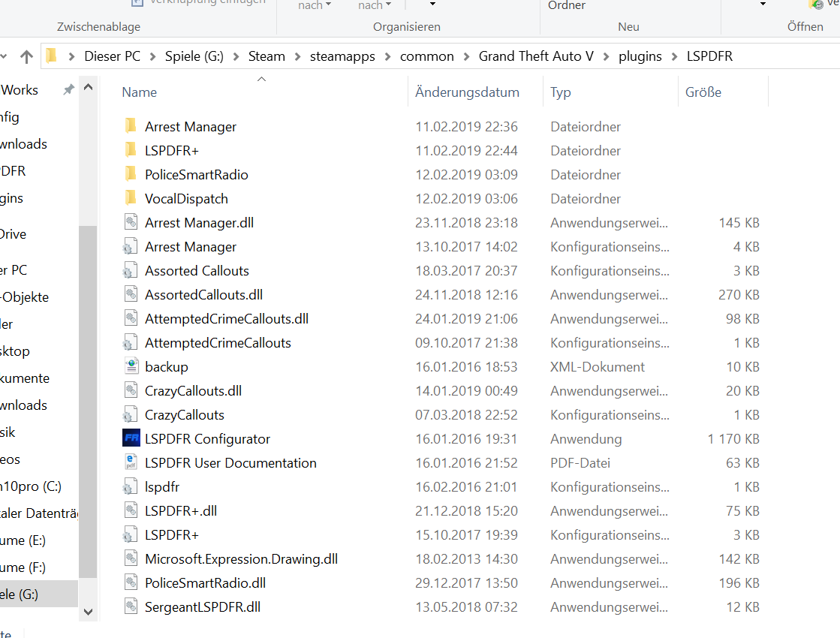Select the Works item in navigation pane
This screenshot has height=638, width=840.
(20, 90)
